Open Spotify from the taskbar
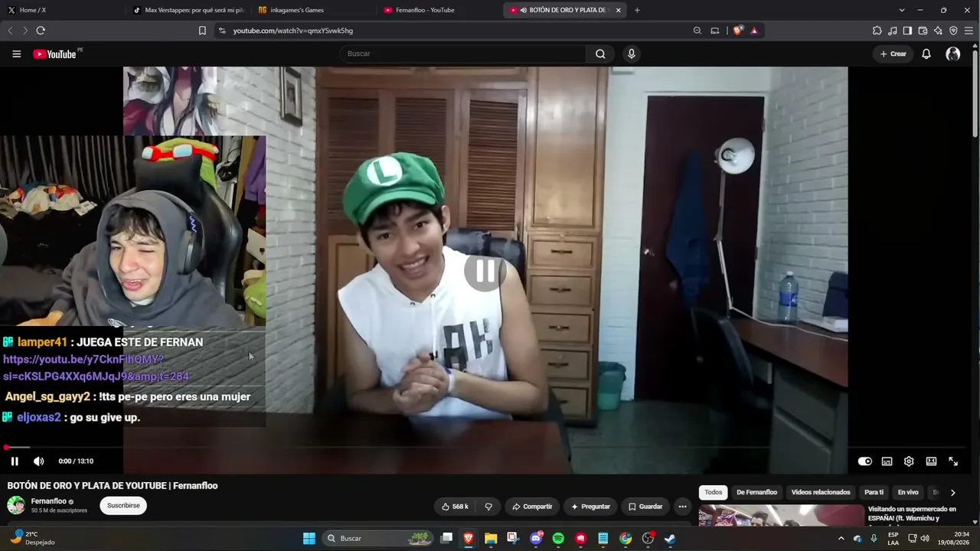Screen dimensions: 980x551 (x=558, y=539)
